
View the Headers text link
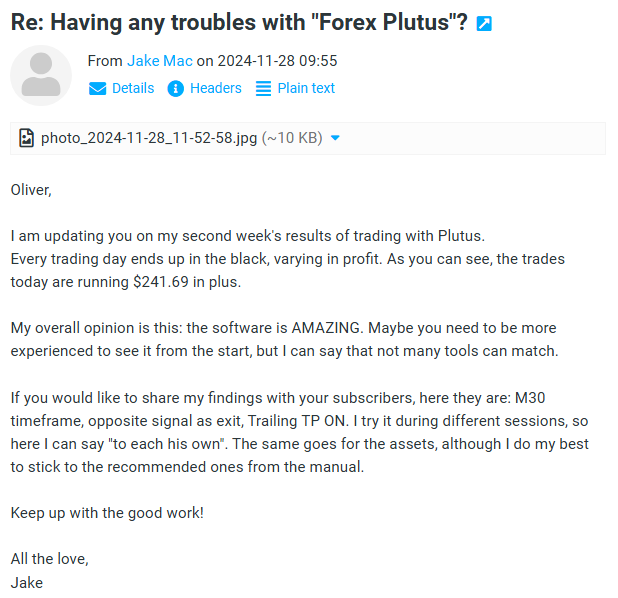(x=216, y=88)
